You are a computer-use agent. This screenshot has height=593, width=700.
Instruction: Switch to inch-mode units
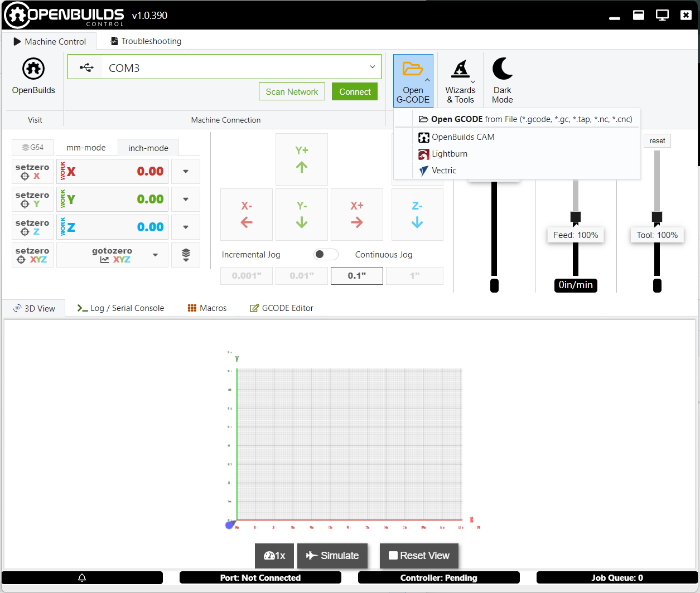[148, 148]
